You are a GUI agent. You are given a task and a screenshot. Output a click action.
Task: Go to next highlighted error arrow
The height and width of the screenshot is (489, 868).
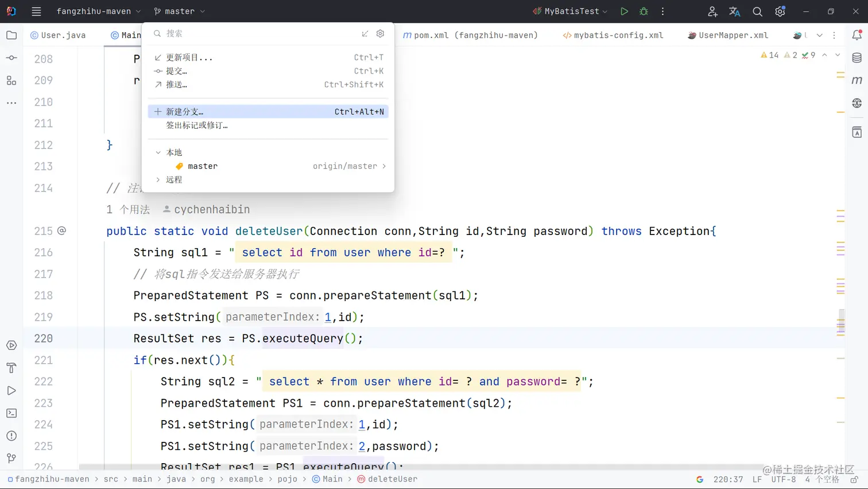(x=838, y=55)
